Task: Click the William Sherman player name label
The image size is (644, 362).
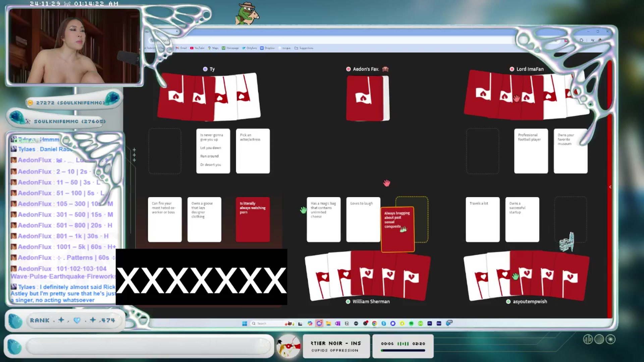Action: point(371,301)
